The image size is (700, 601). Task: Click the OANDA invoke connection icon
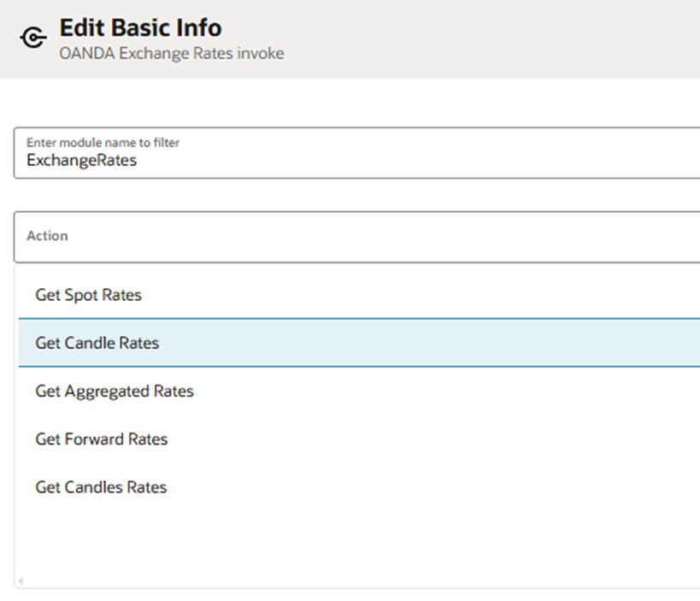click(32, 38)
